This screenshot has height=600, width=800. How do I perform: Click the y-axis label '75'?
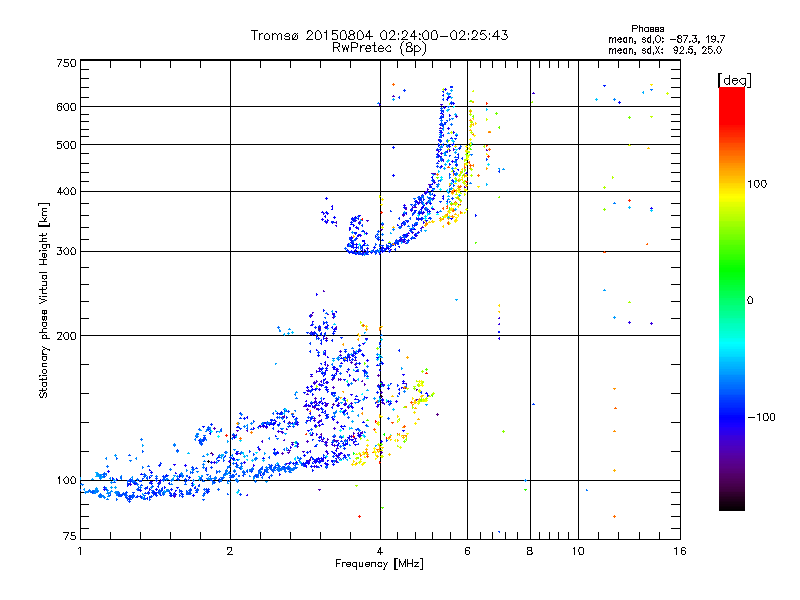pyautogui.click(x=70, y=536)
